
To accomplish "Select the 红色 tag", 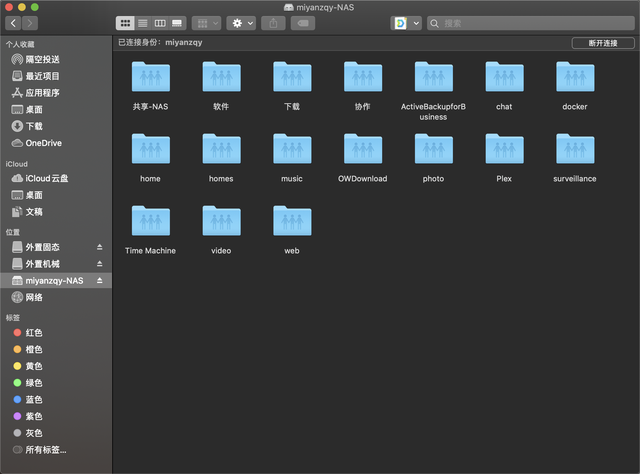I will pos(28,333).
